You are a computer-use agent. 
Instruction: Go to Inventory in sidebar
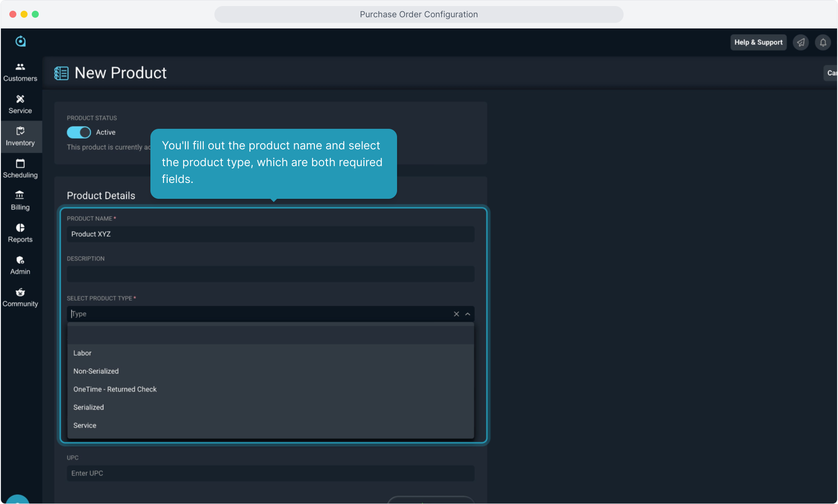[x=21, y=136]
